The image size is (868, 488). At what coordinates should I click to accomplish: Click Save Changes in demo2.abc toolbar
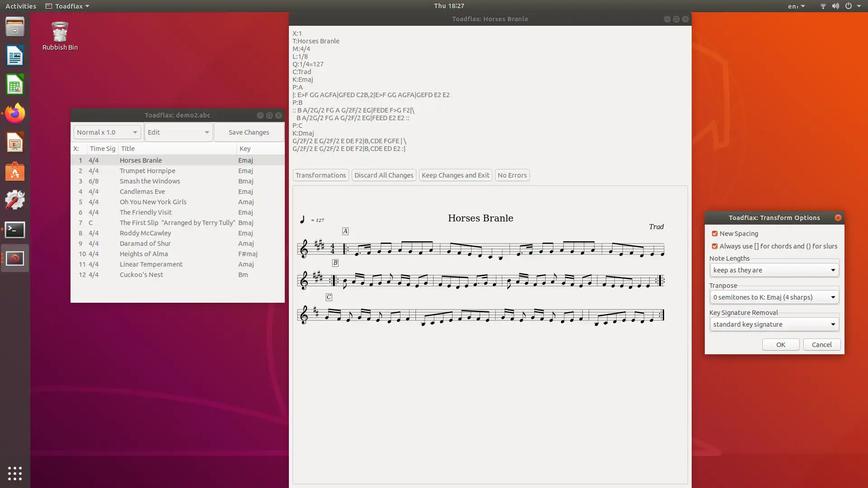pos(249,131)
